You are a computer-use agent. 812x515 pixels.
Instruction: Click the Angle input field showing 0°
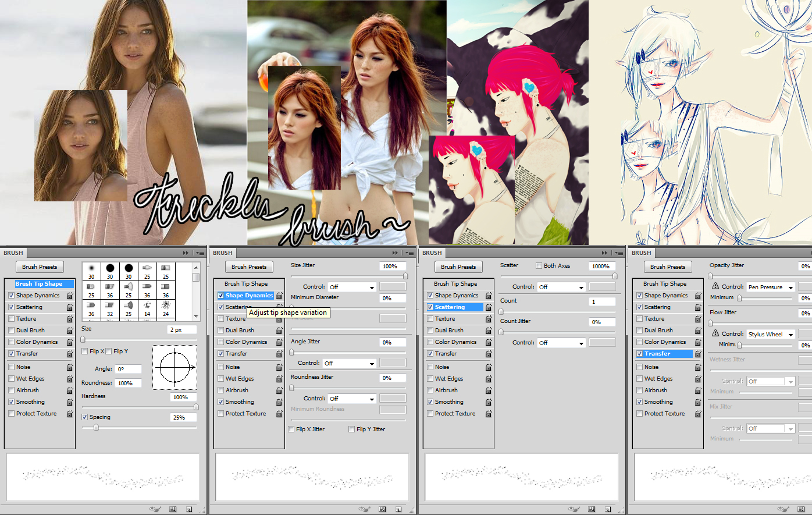pos(127,370)
